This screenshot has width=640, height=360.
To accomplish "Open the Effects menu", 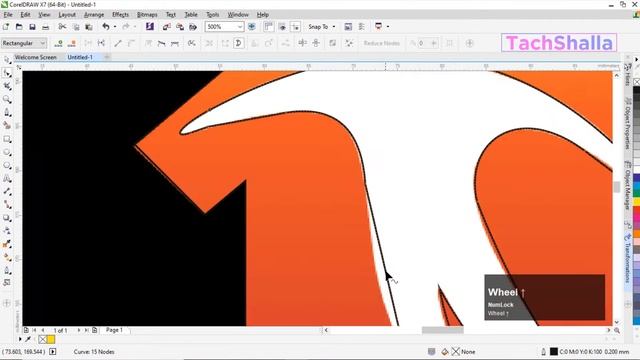I will point(120,15).
